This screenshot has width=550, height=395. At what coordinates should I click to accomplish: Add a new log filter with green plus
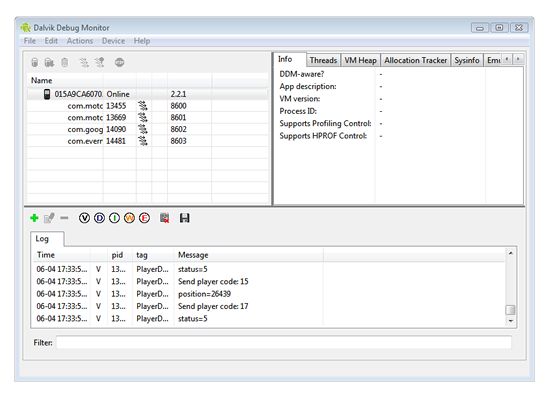[x=34, y=218]
